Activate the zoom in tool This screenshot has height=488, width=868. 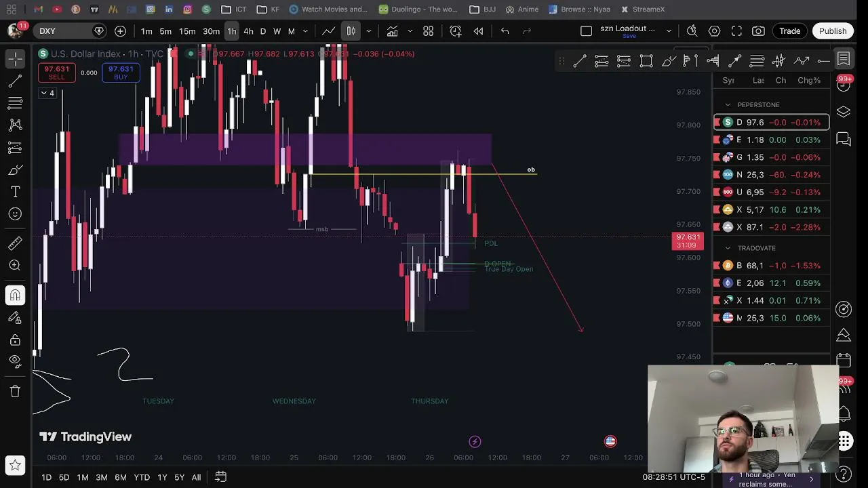(15, 266)
